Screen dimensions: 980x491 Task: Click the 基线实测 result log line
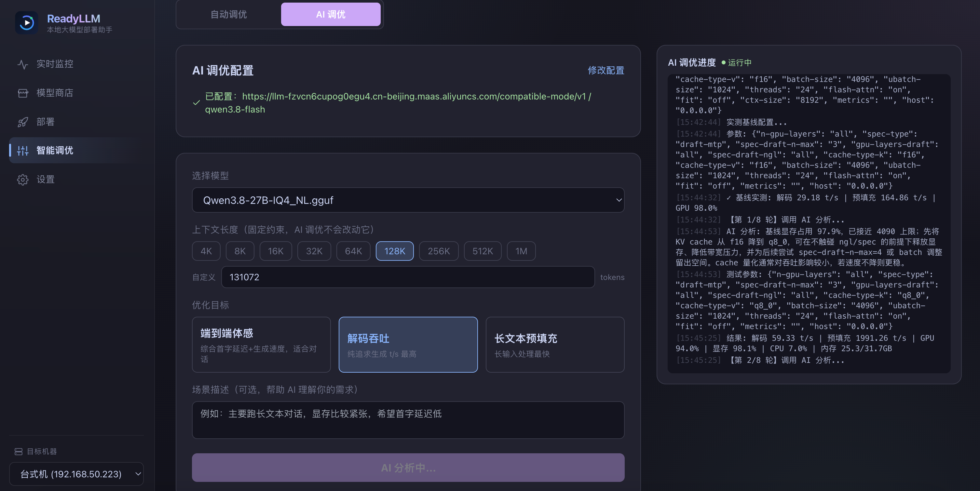[x=805, y=203]
